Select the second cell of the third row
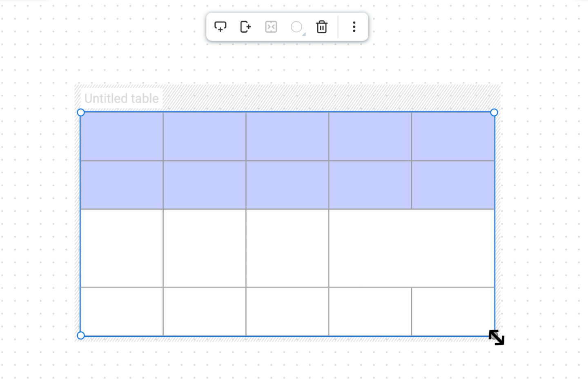The image size is (588, 380). pyautogui.click(x=205, y=248)
